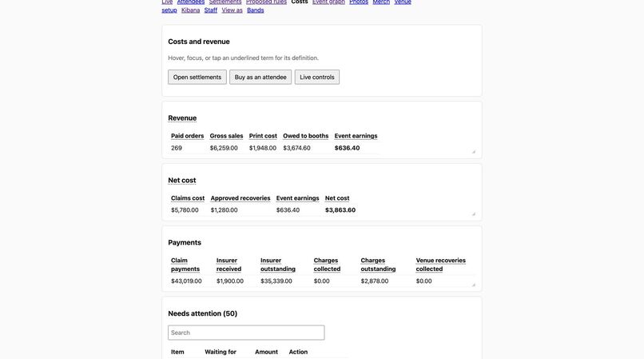Go to the Staff page link
The height and width of the screenshot is (359, 644).
coord(211,10)
